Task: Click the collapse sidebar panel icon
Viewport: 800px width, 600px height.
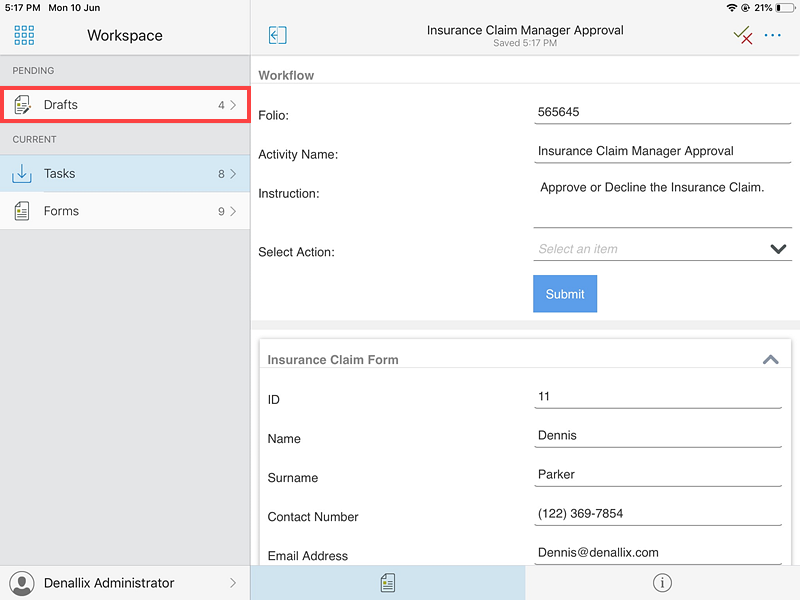Action: click(x=278, y=35)
